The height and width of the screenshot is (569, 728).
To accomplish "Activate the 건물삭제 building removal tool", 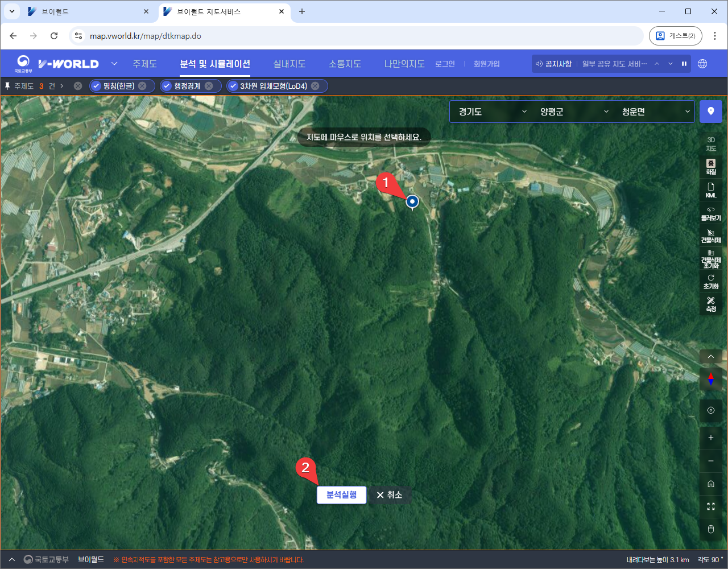I will click(x=710, y=236).
